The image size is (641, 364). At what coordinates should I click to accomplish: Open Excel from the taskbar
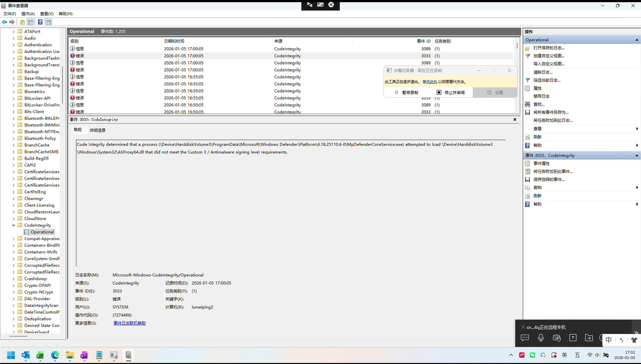point(40,355)
